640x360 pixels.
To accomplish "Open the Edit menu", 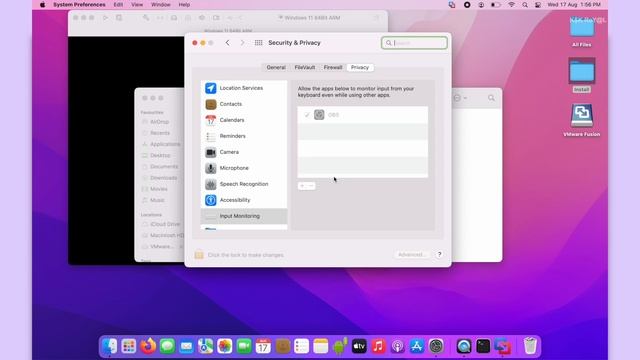I will [118, 5].
